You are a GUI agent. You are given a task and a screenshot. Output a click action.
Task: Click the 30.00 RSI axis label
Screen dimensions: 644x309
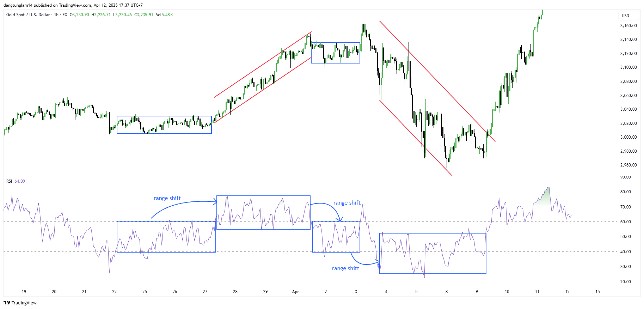pyautogui.click(x=626, y=267)
